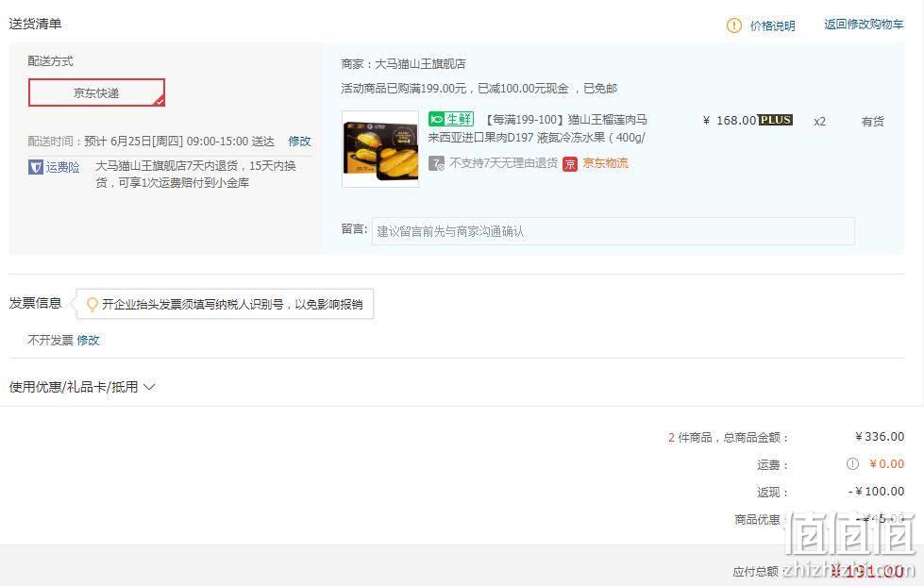Click the promotion text 已减100.00元现金
This screenshot has width=924, height=586.
(523, 89)
